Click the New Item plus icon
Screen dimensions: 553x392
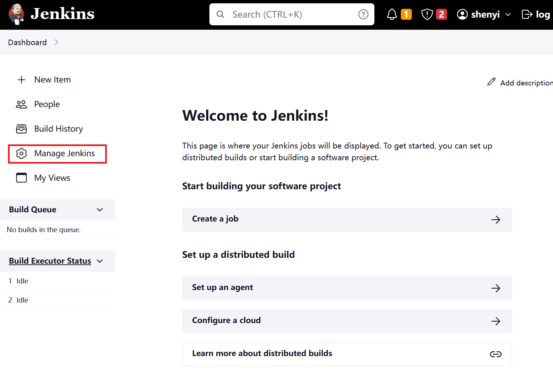[x=22, y=80]
